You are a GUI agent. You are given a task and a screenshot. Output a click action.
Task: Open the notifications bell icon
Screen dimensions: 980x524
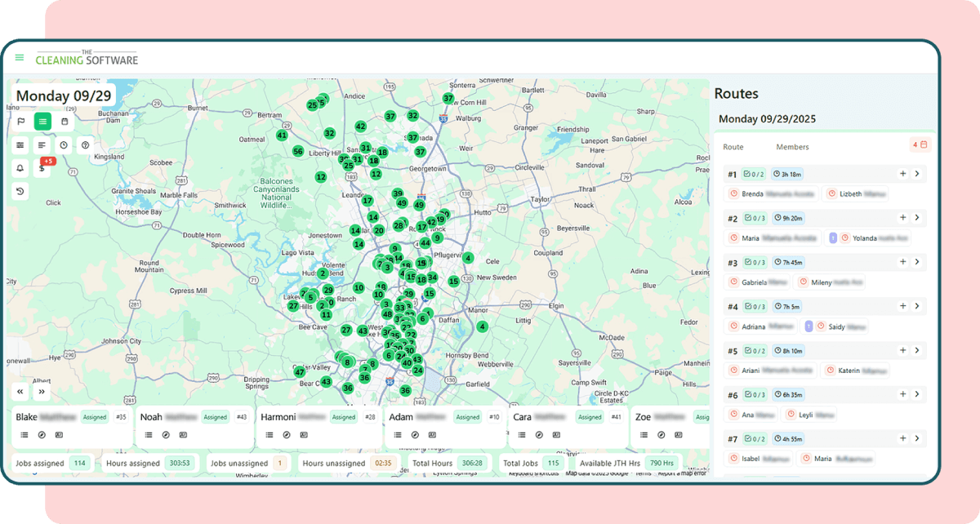21,168
